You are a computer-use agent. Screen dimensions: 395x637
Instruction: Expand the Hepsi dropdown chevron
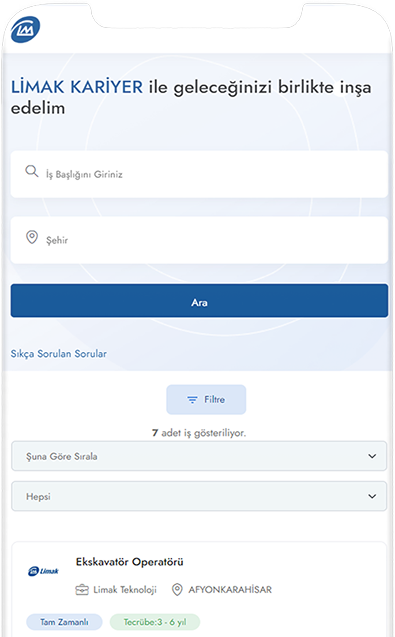coord(371,496)
